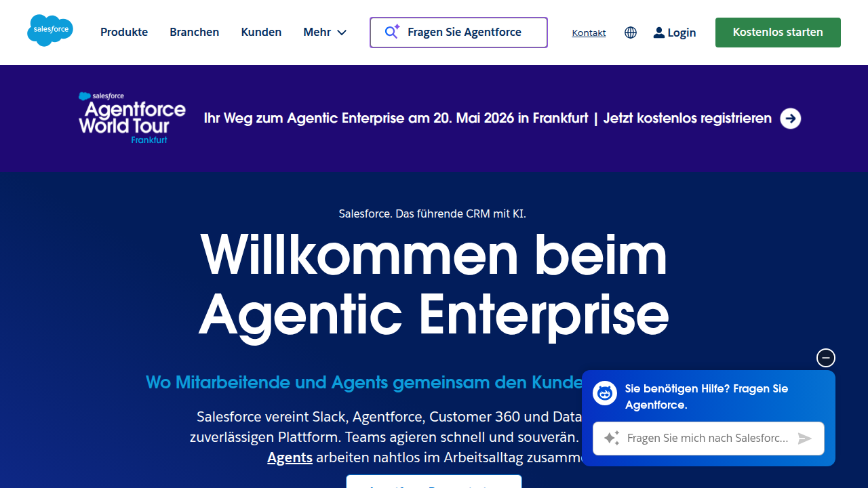
Task: Click the white arrow circle in the banner
Action: [791, 119]
